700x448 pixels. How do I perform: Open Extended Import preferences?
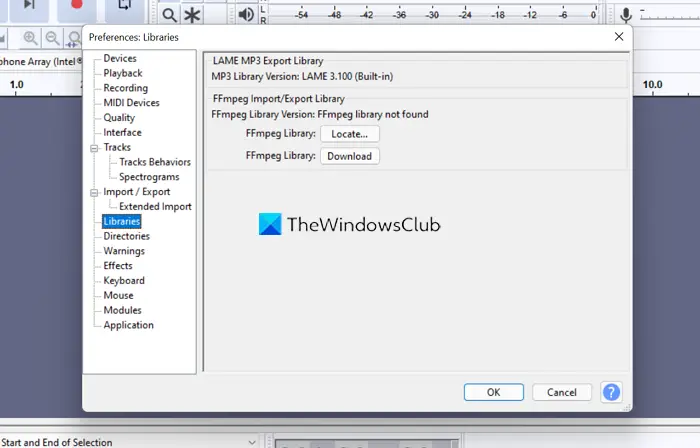click(x=155, y=207)
